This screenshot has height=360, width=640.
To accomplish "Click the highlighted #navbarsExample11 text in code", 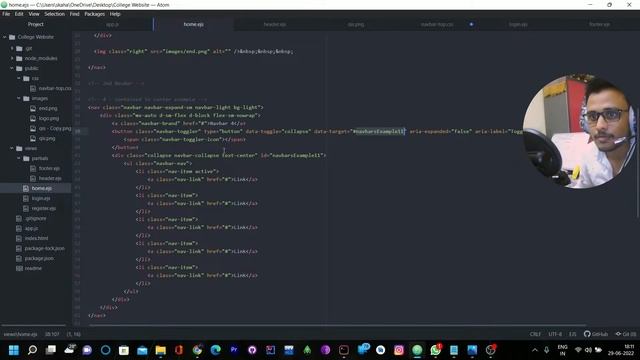I will coord(379,131).
